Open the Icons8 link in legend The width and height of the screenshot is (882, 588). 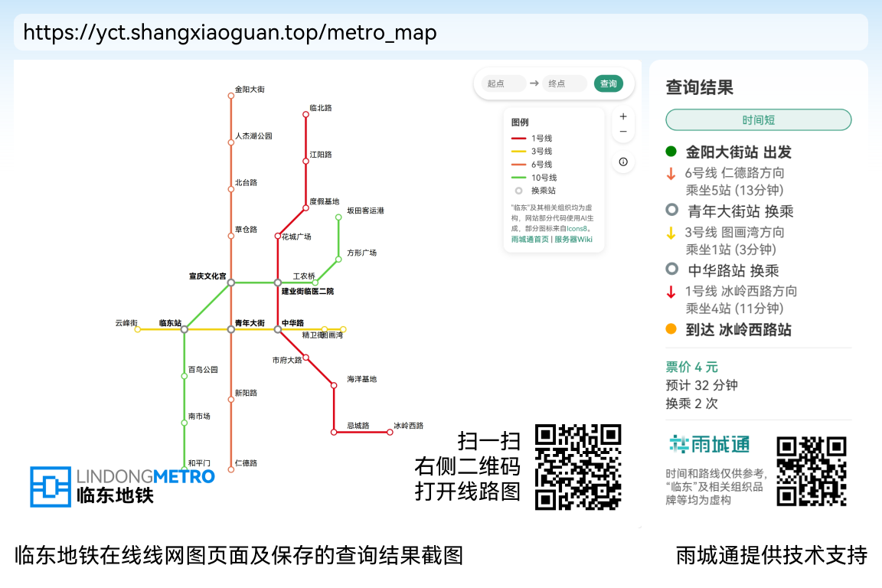(577, 228)
